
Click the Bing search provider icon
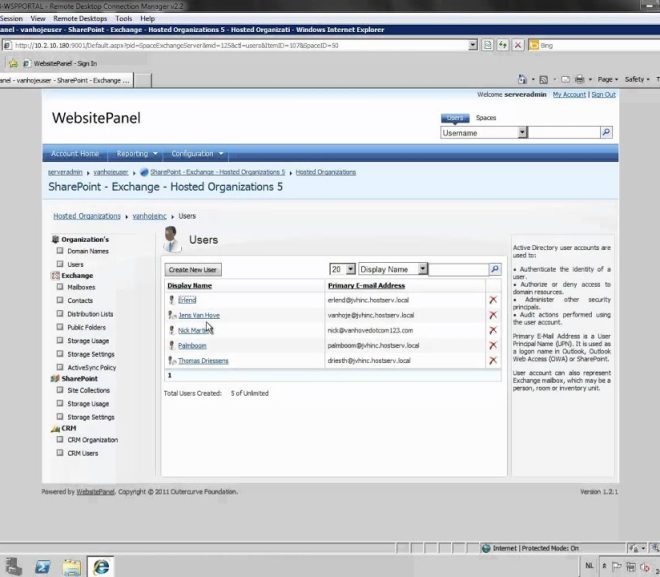coord(534,45)
